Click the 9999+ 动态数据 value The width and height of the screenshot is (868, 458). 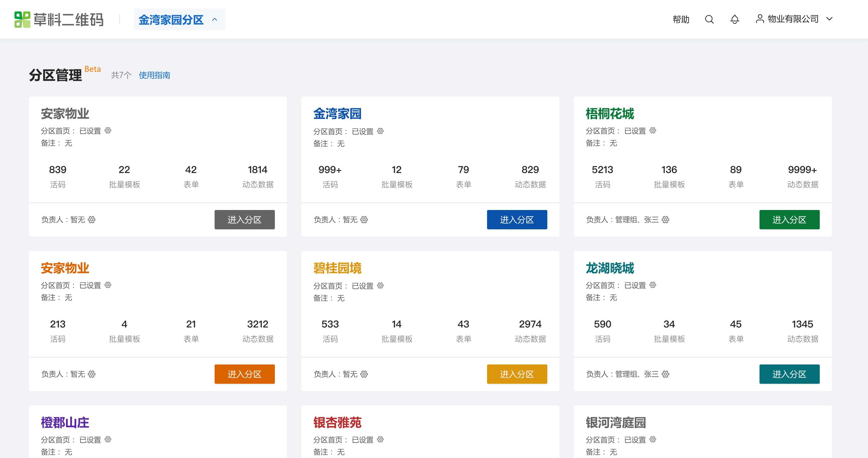click(803, 170)
